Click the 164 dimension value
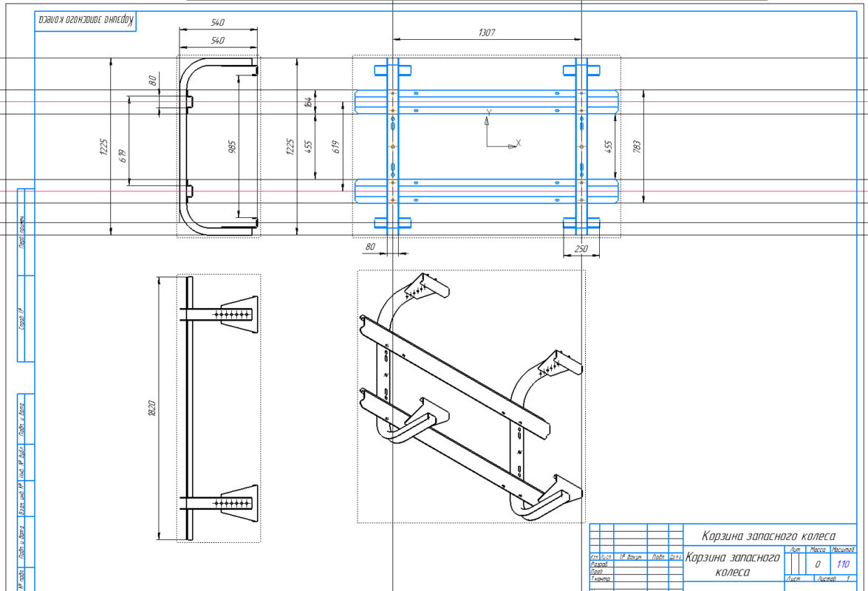This screenshot has width=868, height=591. click(x=308, y=103)
